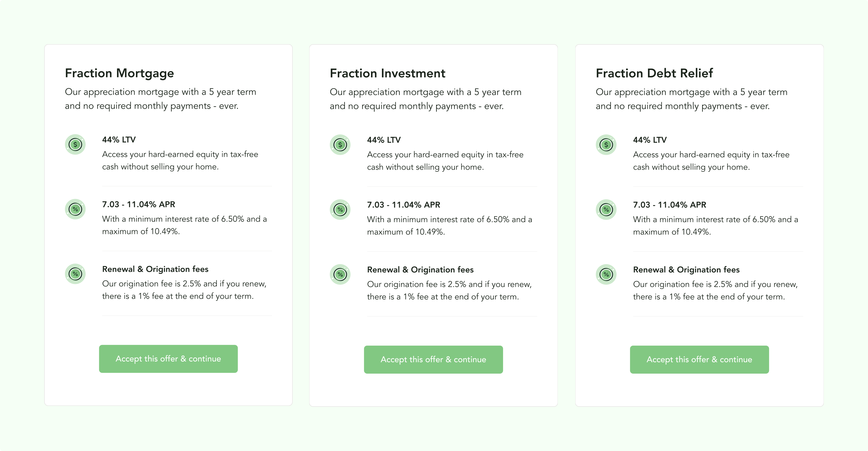Click Renewal & Origination fees in Debt Relief card
This screenshot has height=451, width=868.
point(686,269)
